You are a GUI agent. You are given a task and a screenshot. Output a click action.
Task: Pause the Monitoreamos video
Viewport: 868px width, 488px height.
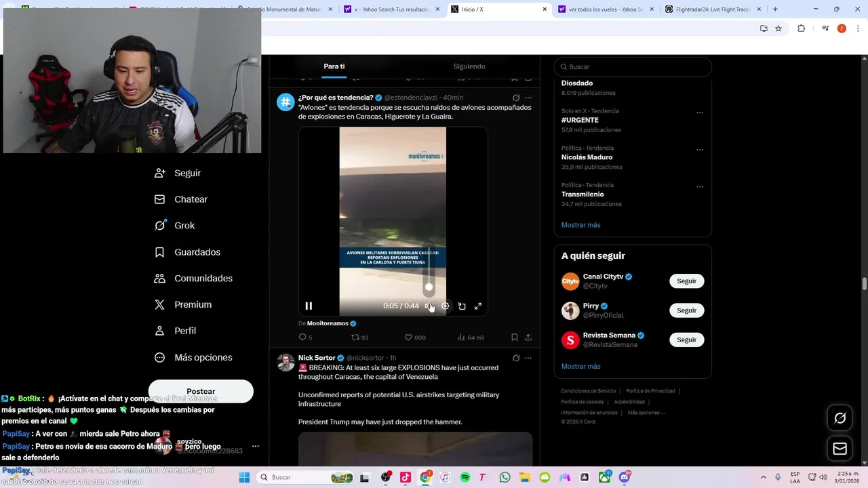click(x=309, y=306)
